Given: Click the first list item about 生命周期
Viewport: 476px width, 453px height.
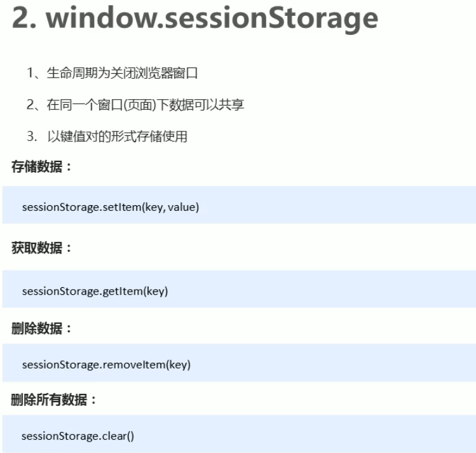Looking at the screenshot, I should pos(112,73).
